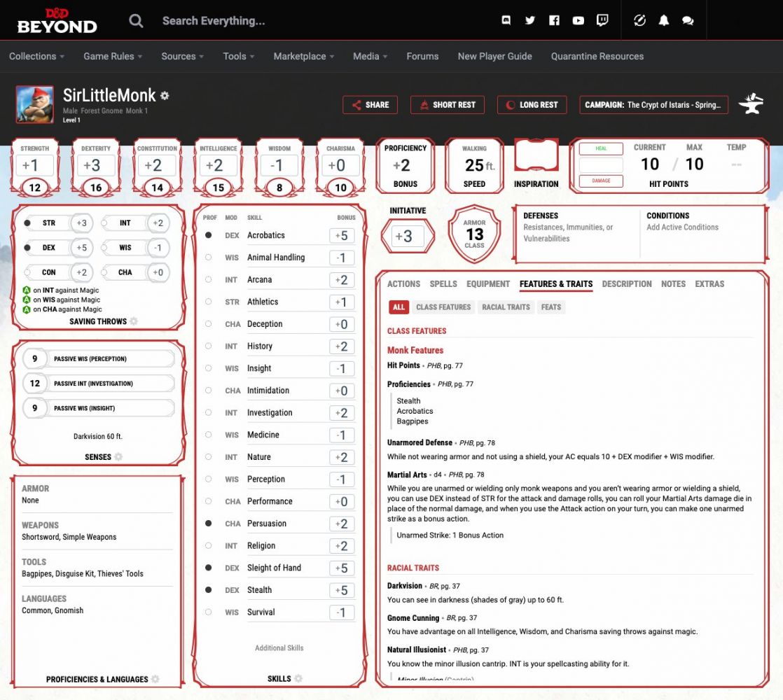Expand the Collections dropdown menu
The height and width of the screenshot is (700, 783).
coord(37,57)
